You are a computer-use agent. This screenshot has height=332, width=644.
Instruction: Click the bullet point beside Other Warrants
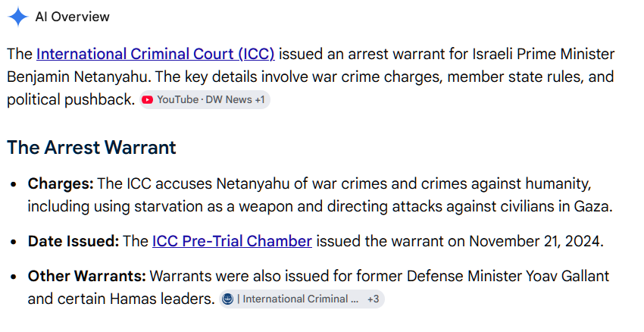click(14, 277)
